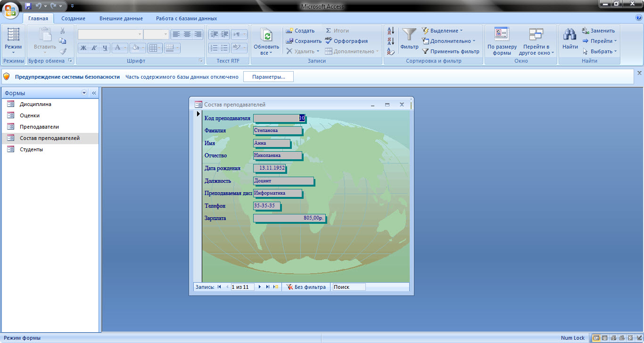Screen dimensions: 644x343
Task: Toggle Без фильтра indicator
Action: (x=306, y=287)
